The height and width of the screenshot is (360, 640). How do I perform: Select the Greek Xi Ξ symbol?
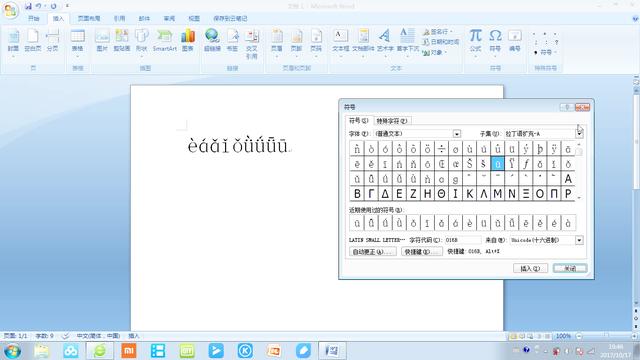click(526, 193)
